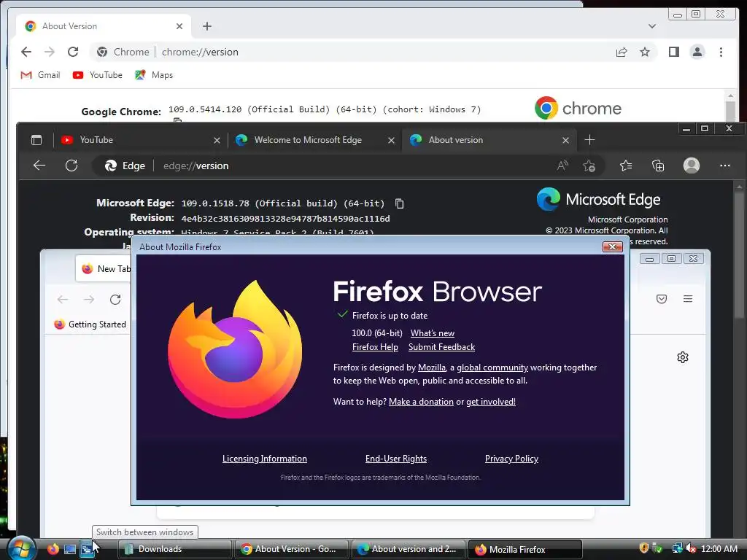Click the get involved! link
This screenshot has height=560, width=747.
(x=491, y=402)
